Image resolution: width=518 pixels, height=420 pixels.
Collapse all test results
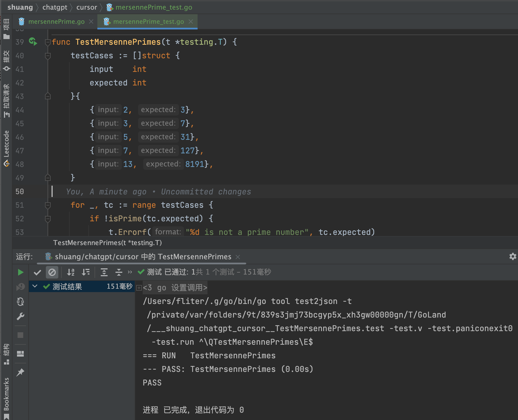coord(119,272)
